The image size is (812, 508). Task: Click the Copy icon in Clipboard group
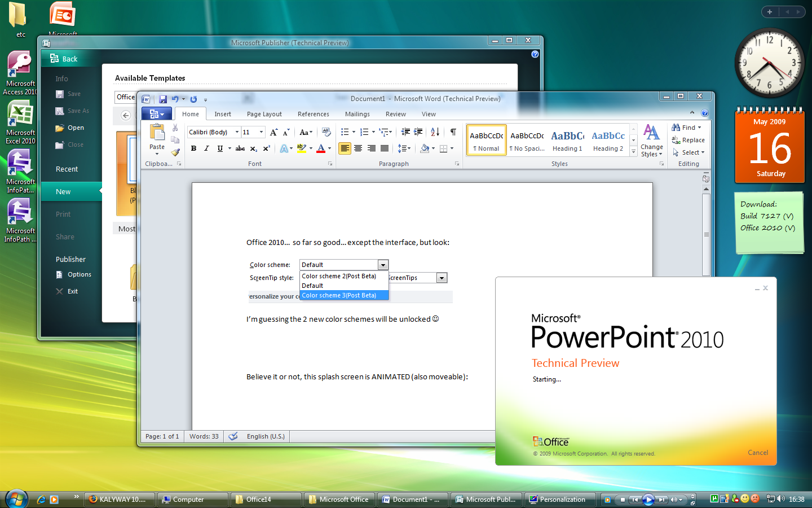click(x=175, y=140)
